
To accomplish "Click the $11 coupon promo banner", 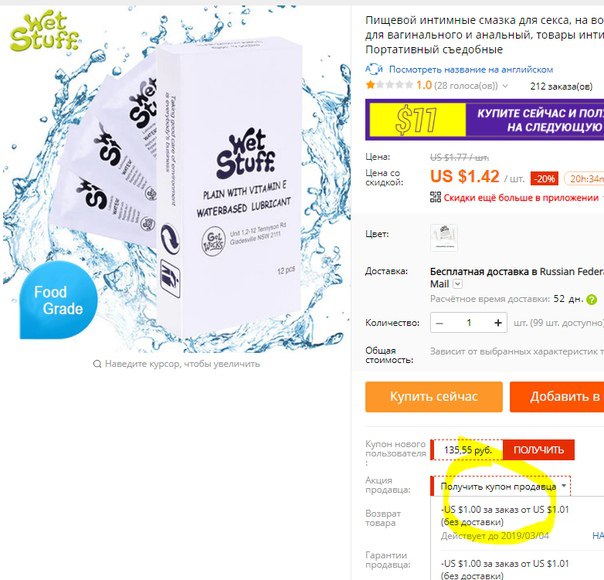I will [x=485, y=120].
